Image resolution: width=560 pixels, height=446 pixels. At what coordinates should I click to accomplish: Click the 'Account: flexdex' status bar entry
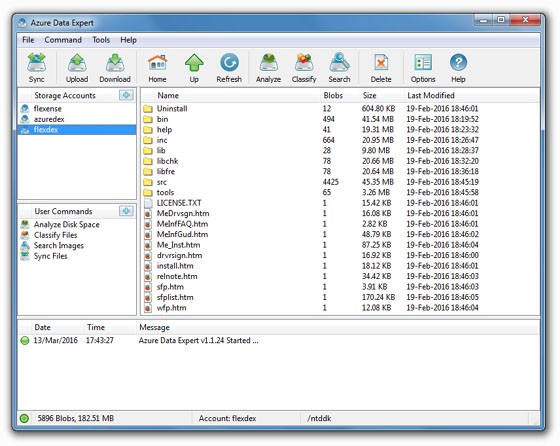click(x=227, y=418)
